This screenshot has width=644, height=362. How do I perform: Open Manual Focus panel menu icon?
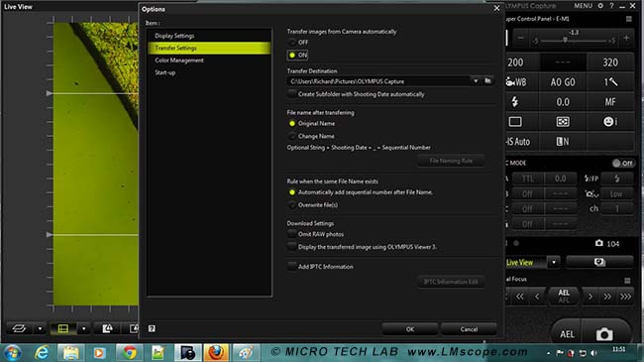(x=627, y=281)
